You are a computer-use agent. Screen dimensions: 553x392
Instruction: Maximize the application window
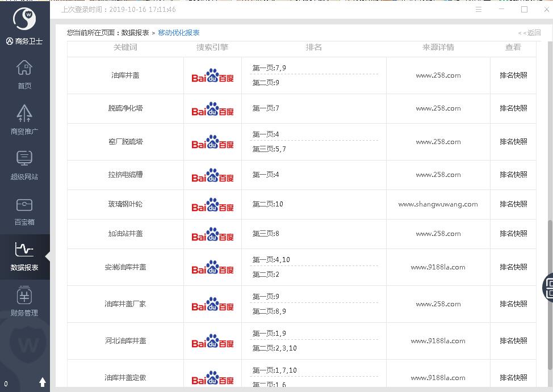pos(524,10)
